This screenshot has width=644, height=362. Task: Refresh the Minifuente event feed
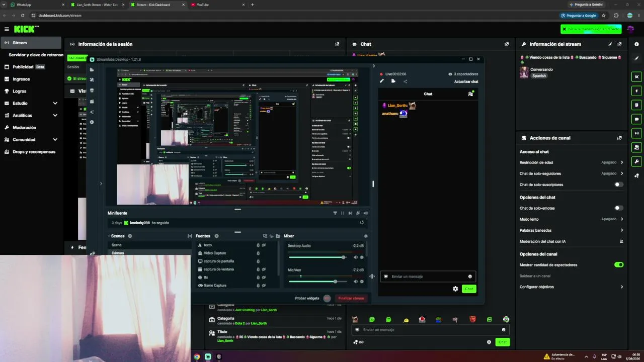pyautogui.click(x=362, y=223)
